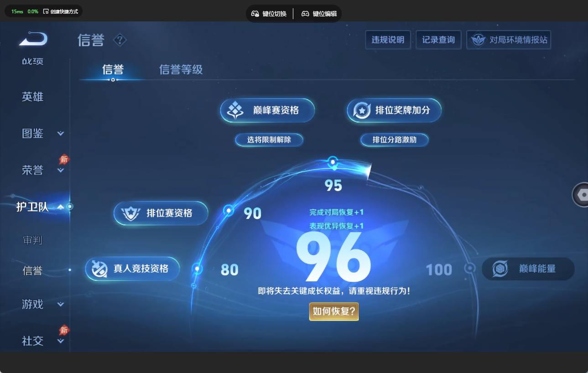The height and width of the screenshot is (373, 588).
Task: Click the 80 point node on arc
Action: point(197,269)
